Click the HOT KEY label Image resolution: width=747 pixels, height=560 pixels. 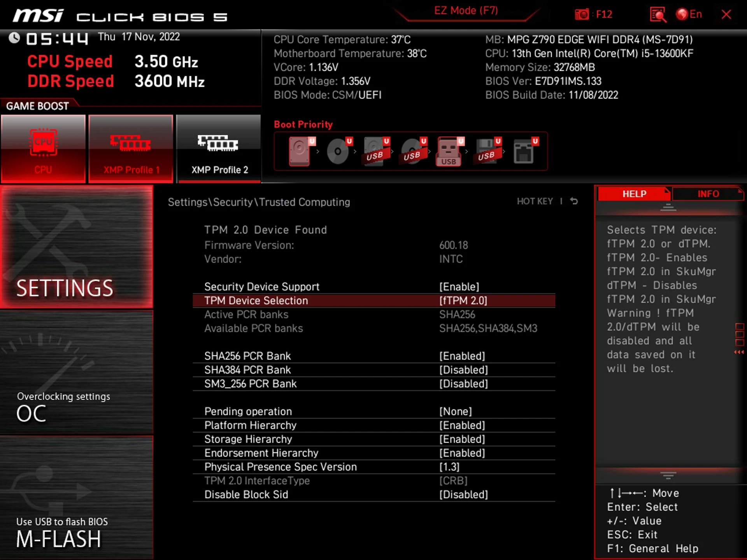click(x=535, y=201)
